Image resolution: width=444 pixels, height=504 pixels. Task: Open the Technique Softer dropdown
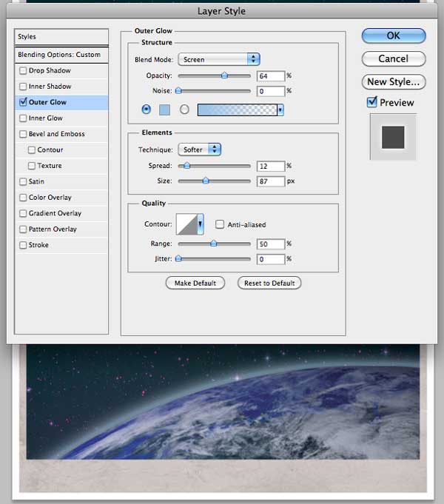[x=199, y=149]
